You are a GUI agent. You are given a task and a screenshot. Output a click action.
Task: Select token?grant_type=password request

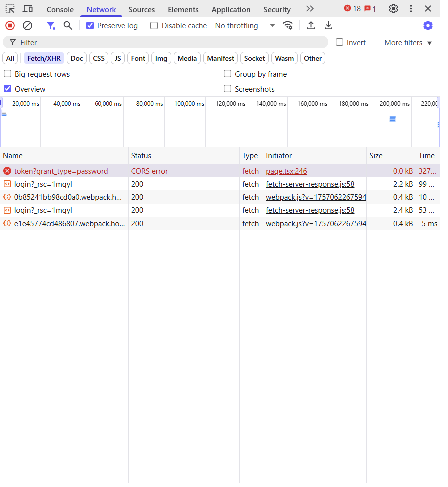[61, 171]
